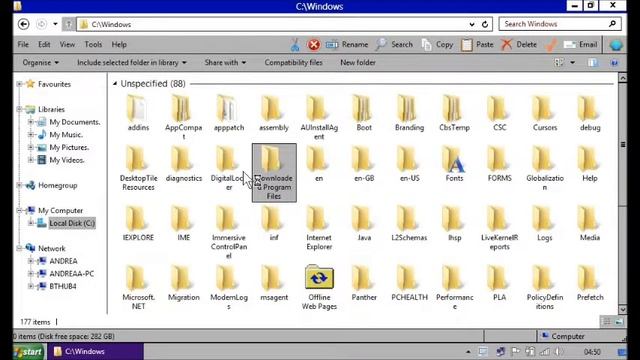Select the Offline Web Pages folder icon
Image resolution: width=640 pixels, height=360 pixels.
(319, 277)
